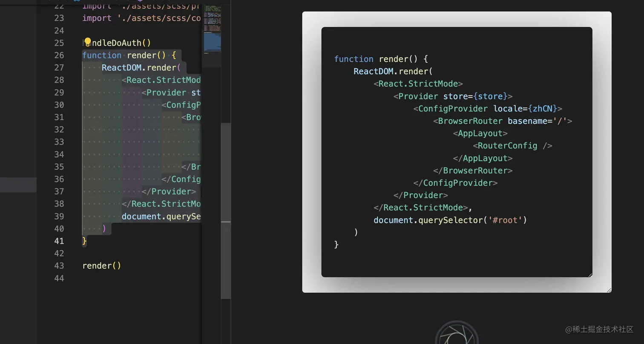Screen dimensions: 644x344
Task: Click the <BrowserRouter basename='/'> line in the card
Action: (x=502, y=121)
